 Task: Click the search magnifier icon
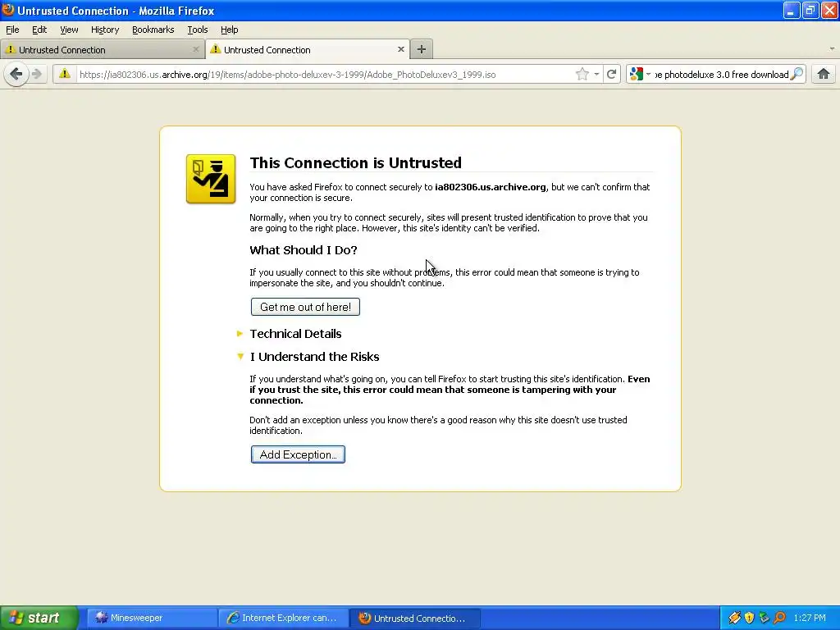[797, 74]
